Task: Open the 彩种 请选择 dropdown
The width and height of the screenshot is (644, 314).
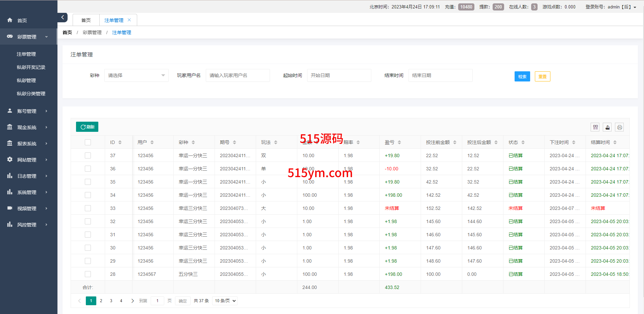Action: pyautogui.click(x=136, y=75)
